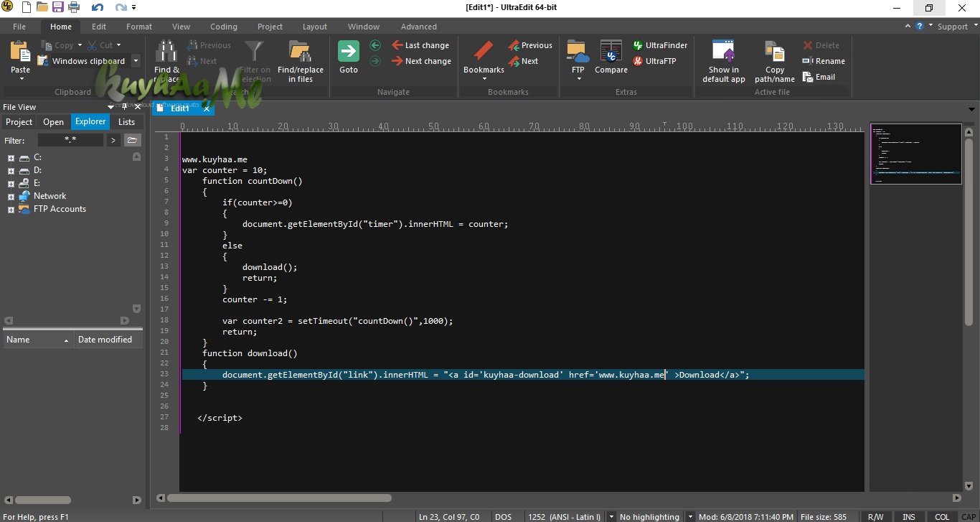Click the Support link

pyautogui.click(x=952, y=27)
